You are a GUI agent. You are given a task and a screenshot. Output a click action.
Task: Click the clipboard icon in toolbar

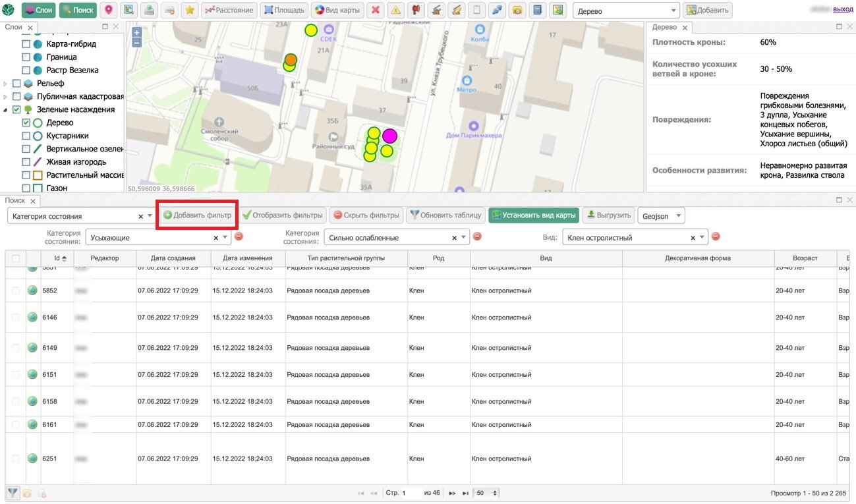point(477,10)
